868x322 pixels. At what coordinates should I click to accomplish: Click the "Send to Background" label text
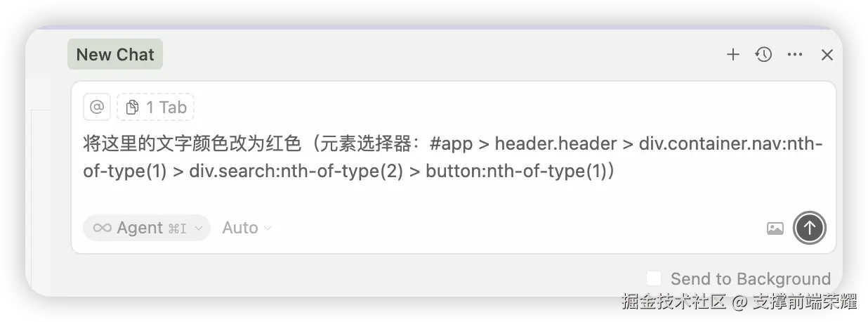coord(750,278)
